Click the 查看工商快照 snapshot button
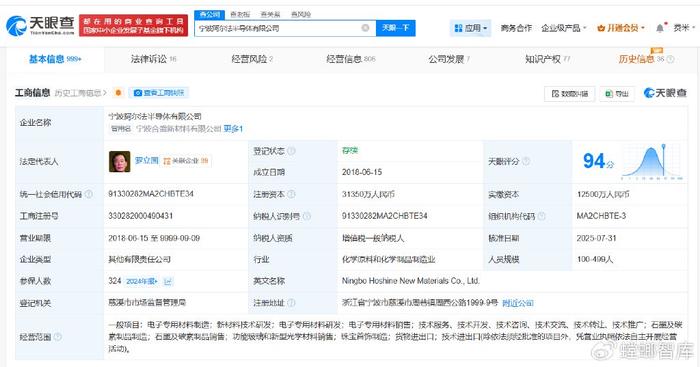This screenshot has width=700, height=367. 159,93
